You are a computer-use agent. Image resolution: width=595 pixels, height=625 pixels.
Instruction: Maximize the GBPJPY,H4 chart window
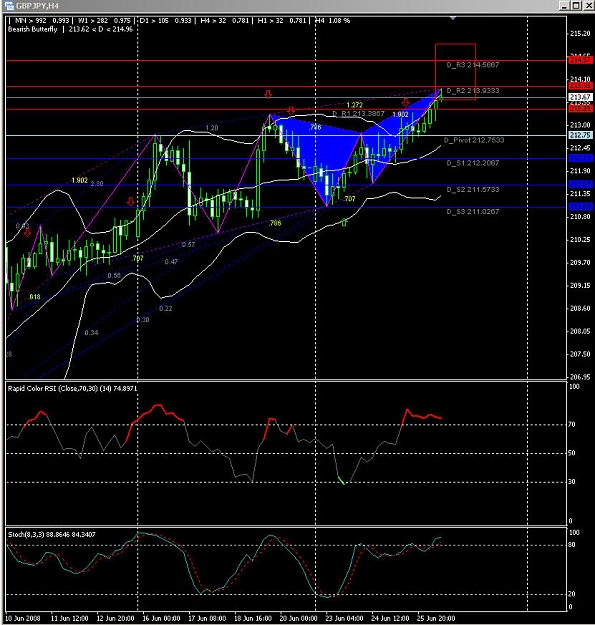(576, 6)
